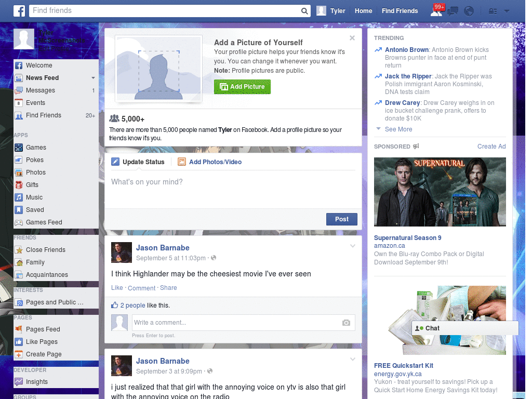The width and height of the screenshot is (532, 399).
Task: Click Create Ad link
Action: point(491,147)
